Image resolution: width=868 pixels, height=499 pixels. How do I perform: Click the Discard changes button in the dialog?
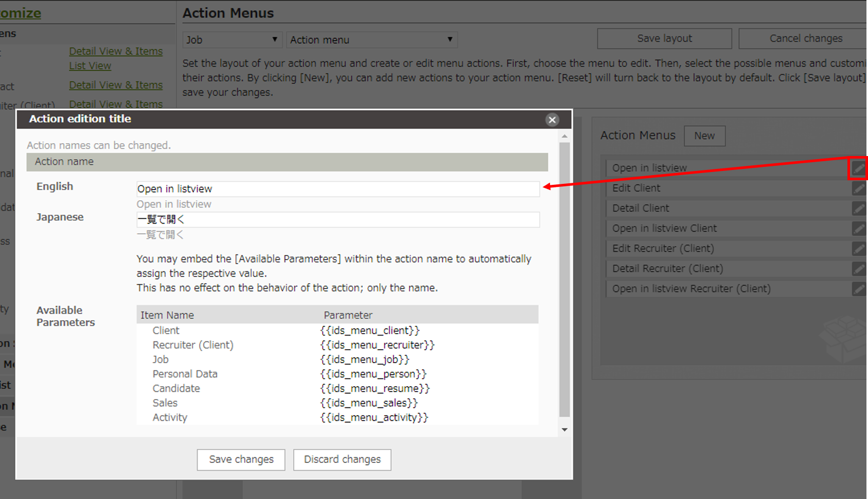click(x=342, y=459)
